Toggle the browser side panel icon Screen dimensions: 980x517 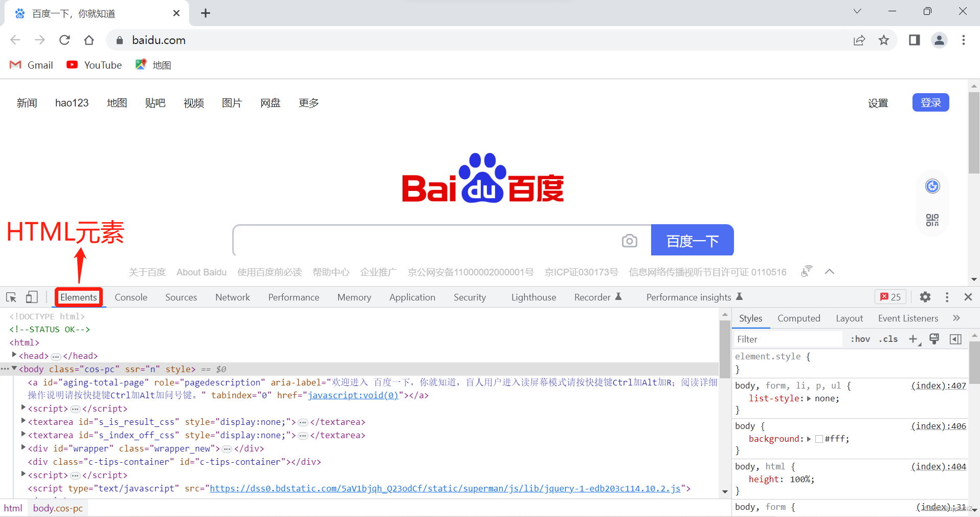click(x=915, y=40)
